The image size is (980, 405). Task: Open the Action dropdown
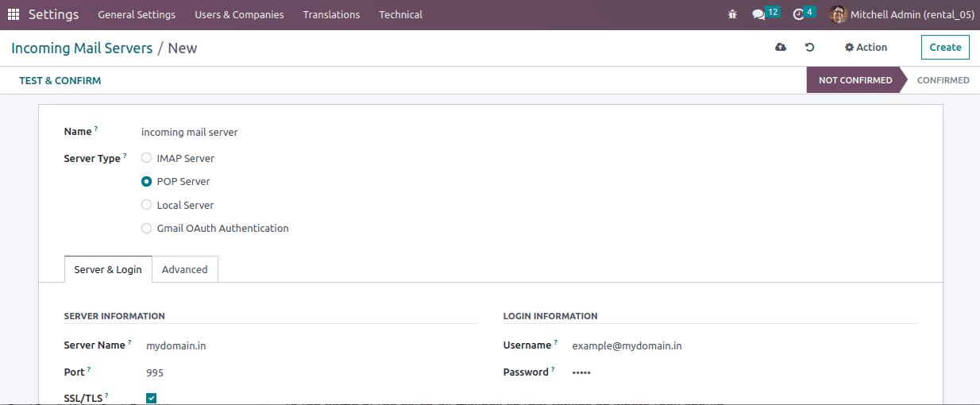pyautogui.click(x=866, y=48)
